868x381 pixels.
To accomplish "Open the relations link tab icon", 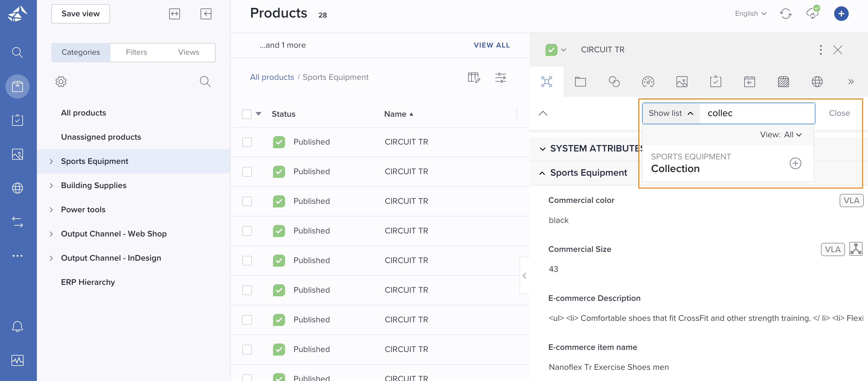I will [614, 82].
